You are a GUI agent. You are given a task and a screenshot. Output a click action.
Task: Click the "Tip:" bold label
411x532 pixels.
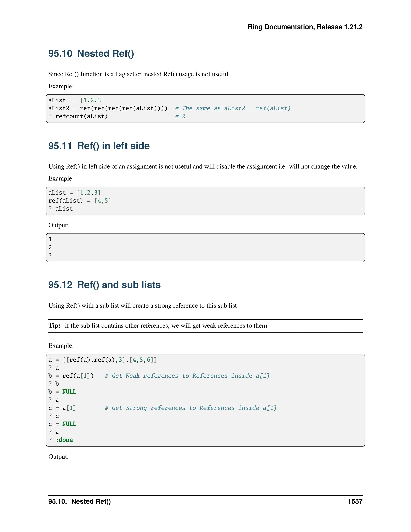tap(54, 326)
